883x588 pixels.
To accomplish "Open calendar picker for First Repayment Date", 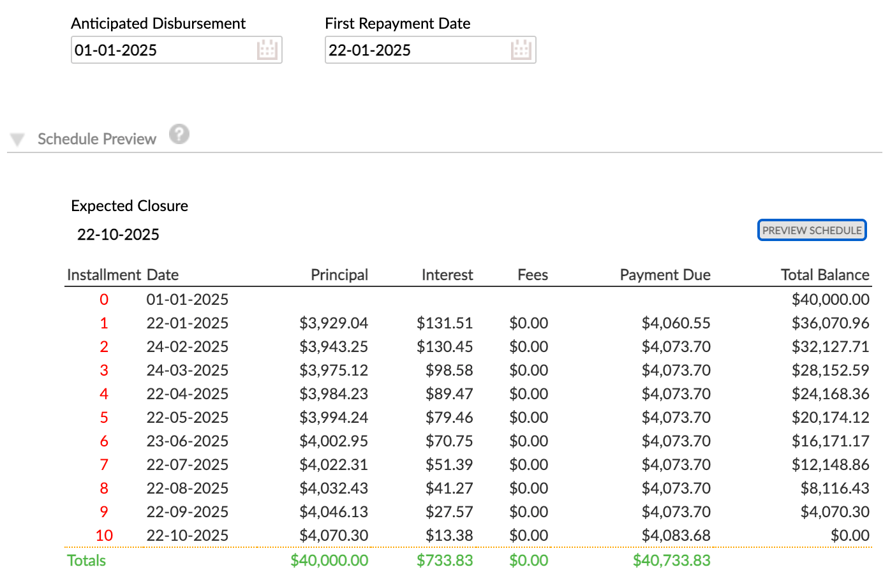I will click(x=521, y=50).
